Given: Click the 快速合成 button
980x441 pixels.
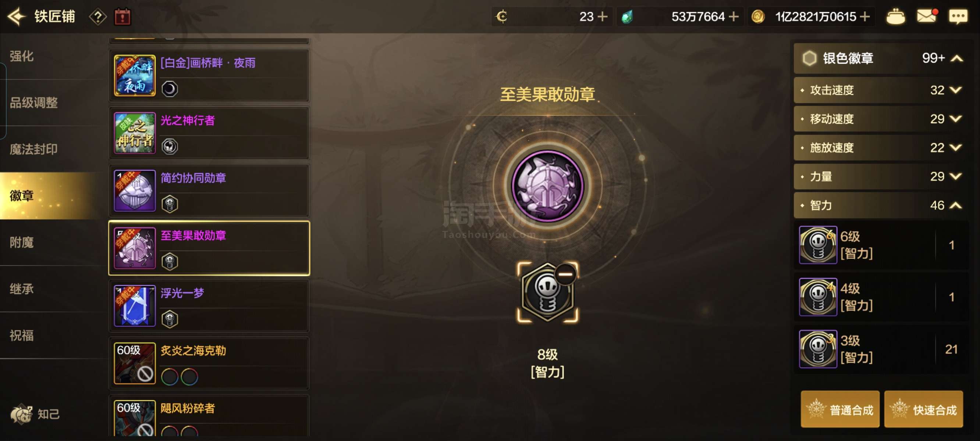Looking at the screenshot, I should (923, 409).
